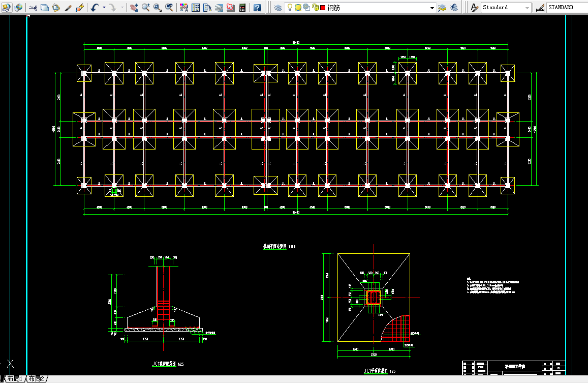The image size is (588, 384).
Task: Click the Cut (scissors) icon
Action: [x=33, y=7]
